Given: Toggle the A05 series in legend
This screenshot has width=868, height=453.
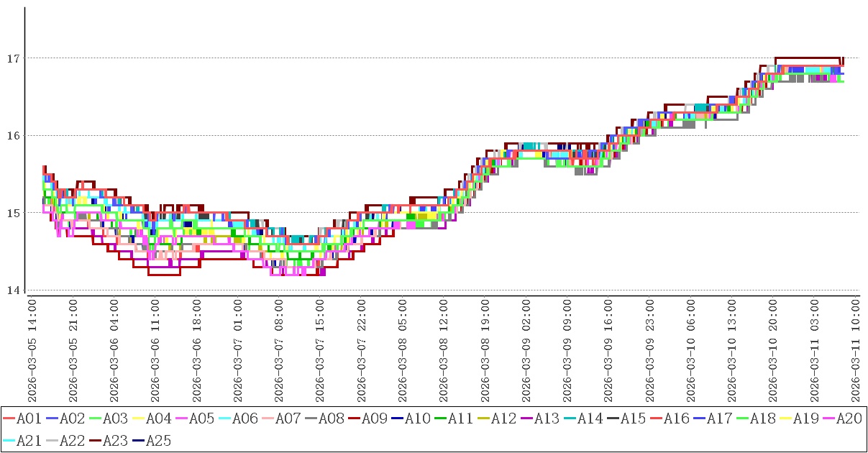Looking at the screenshot, I should 201,418.
